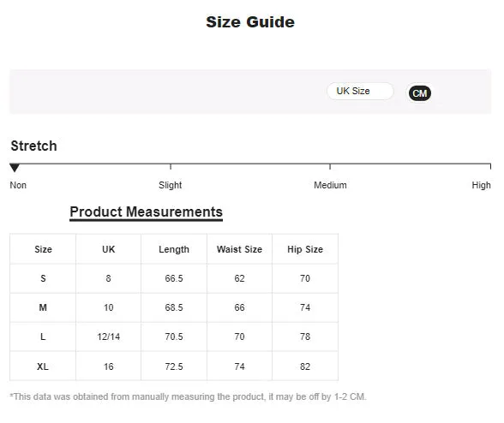This screenshot has width=504, height=423.
Task: Click the M size row label
Action: [43, 307]
